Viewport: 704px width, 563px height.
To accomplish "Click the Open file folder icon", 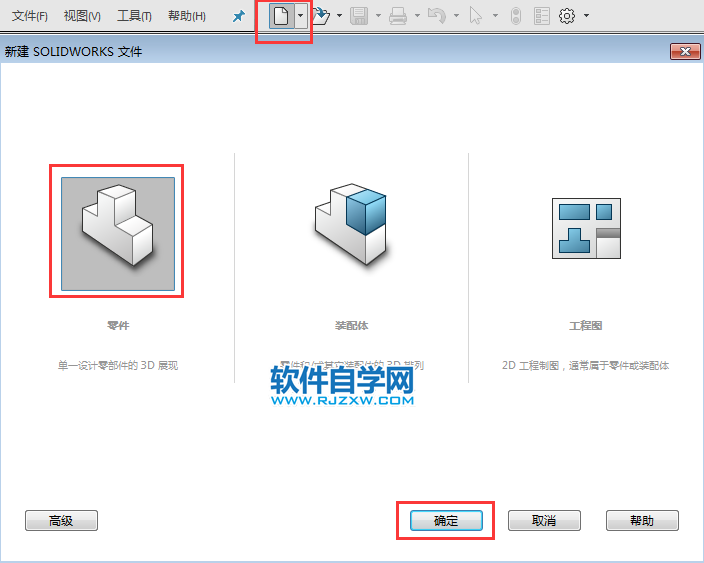I will click(321, 16).
